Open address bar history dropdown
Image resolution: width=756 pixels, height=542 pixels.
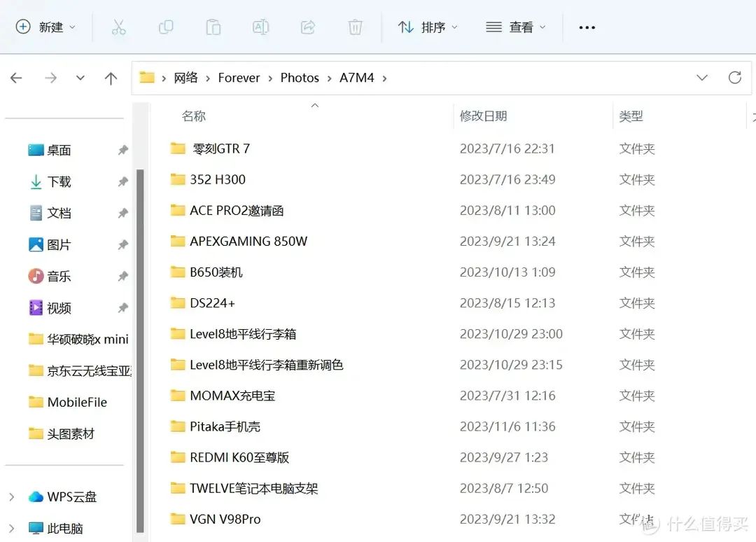[x=702, y=78]
